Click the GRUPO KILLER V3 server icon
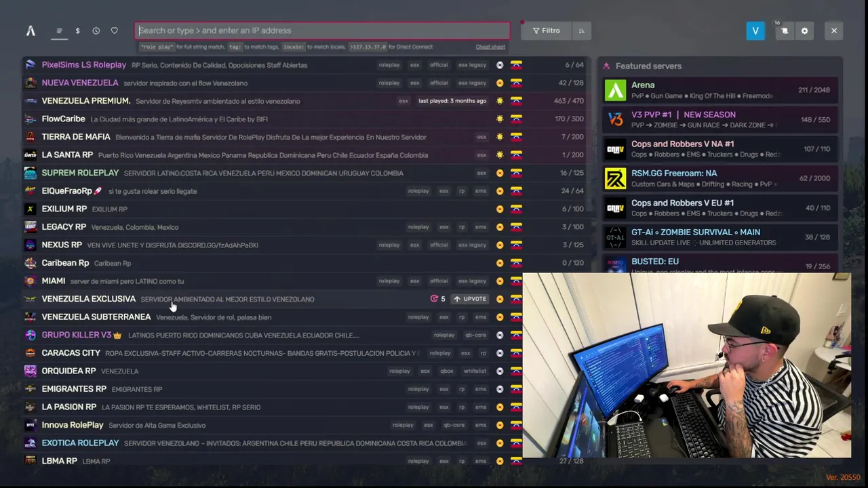Image resolution: width=868 pixels, height=488 pixels. tap(31, 335)
